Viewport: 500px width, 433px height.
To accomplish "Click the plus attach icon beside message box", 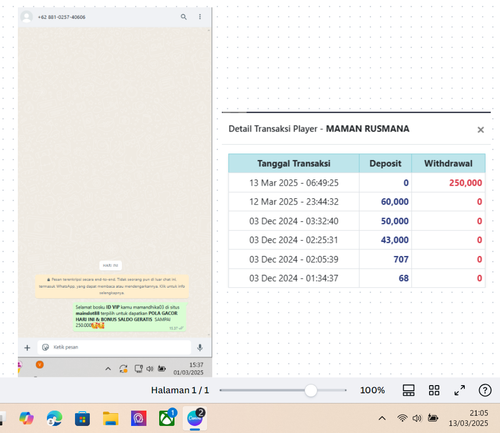I will click(27, 348).
